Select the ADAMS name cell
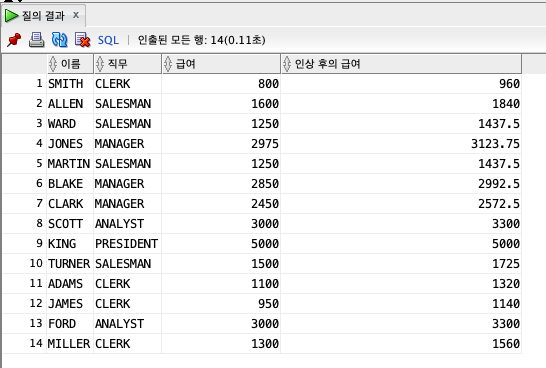546x368 pixels. tap(70, 284)
